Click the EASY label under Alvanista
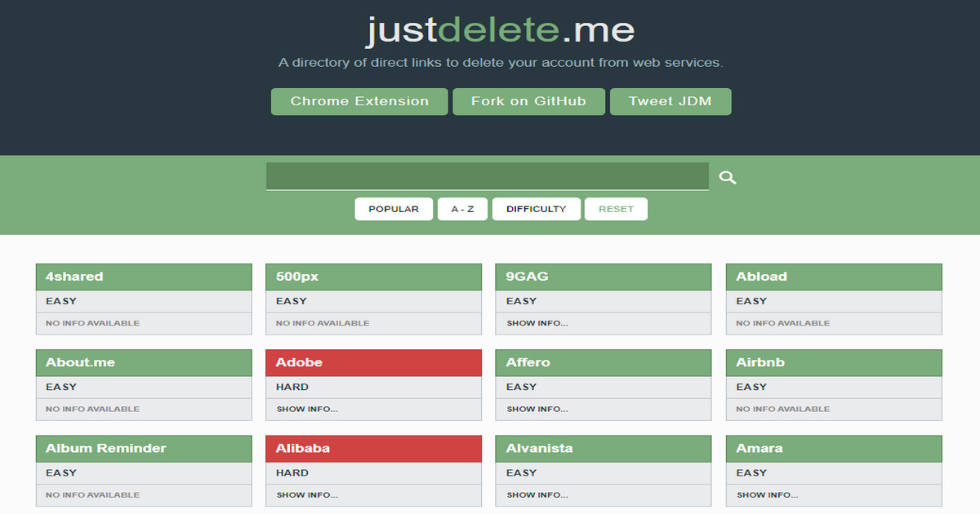 pyautogui.click(x=521, y=472)
